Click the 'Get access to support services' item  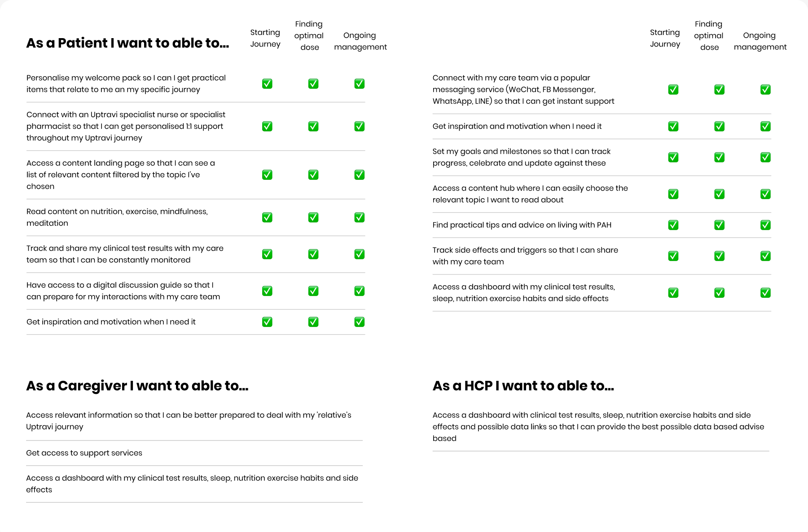click(84, 453)
